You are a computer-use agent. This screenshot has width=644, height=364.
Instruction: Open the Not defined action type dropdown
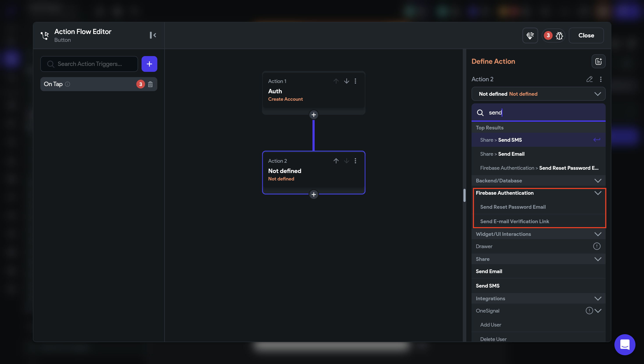pyautogui.click(x=538, y=94)
